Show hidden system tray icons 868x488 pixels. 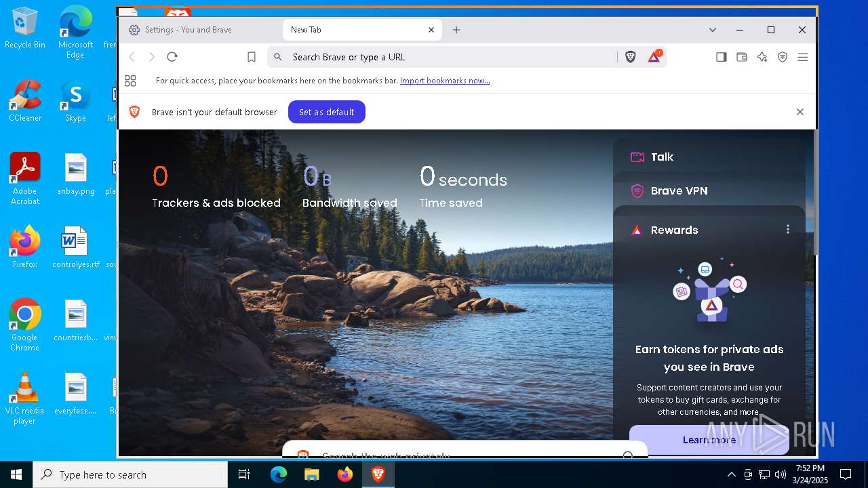[x=731, y=474]
